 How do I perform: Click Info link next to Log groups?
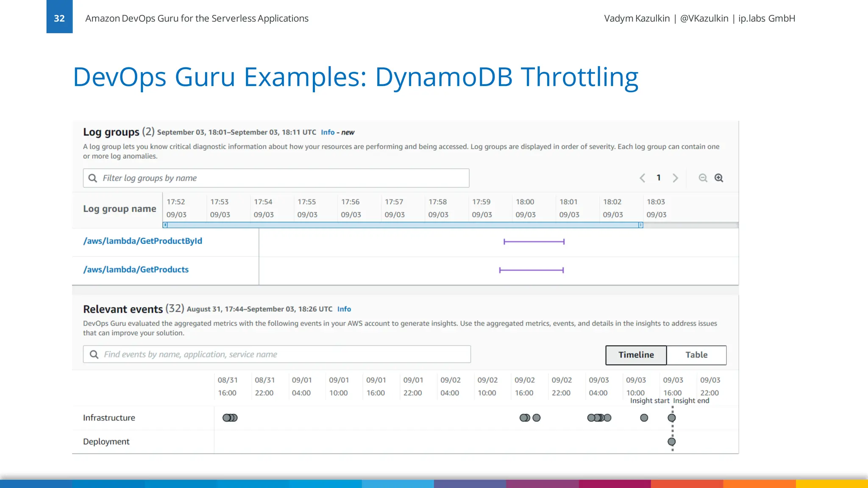coord(328,133)
